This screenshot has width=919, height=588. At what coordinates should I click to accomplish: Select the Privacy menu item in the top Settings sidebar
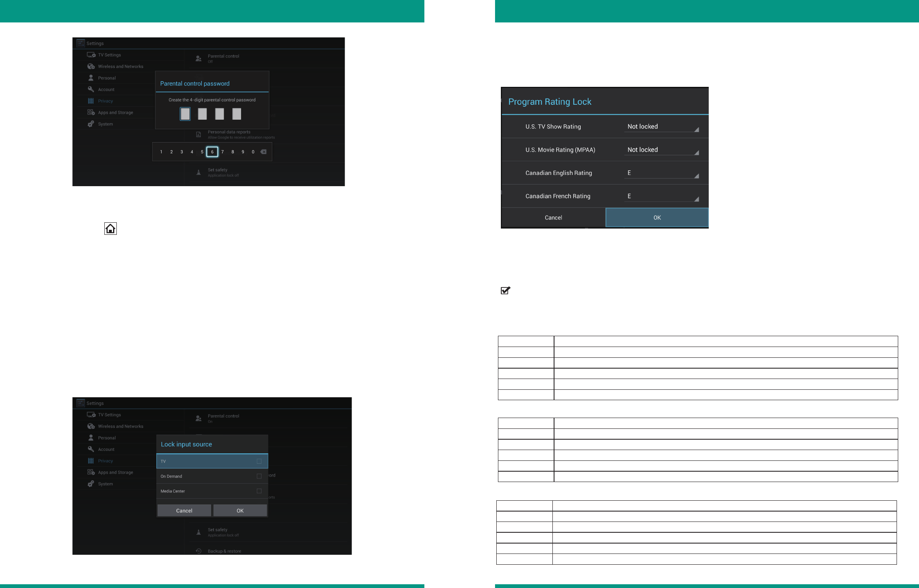(x=105, y=101)
